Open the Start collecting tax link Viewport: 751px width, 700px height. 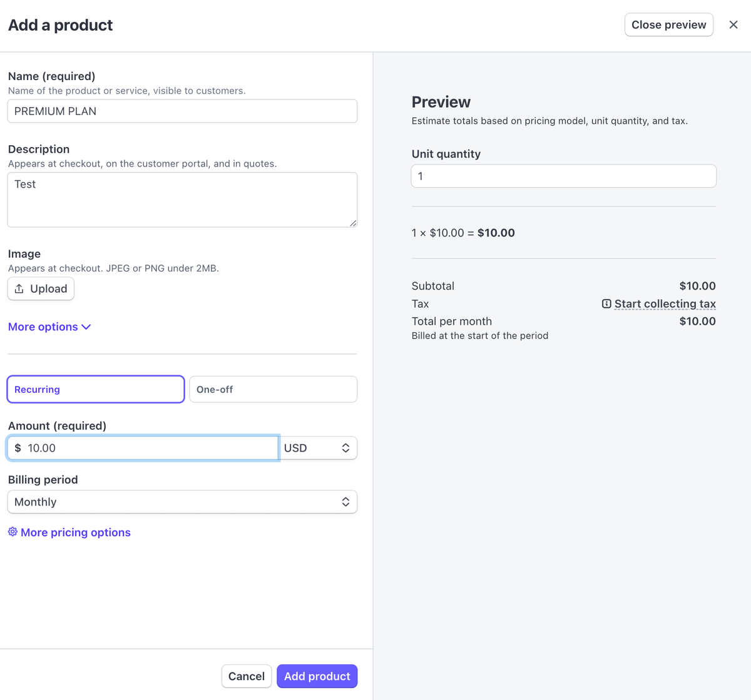tap(665, 304)
